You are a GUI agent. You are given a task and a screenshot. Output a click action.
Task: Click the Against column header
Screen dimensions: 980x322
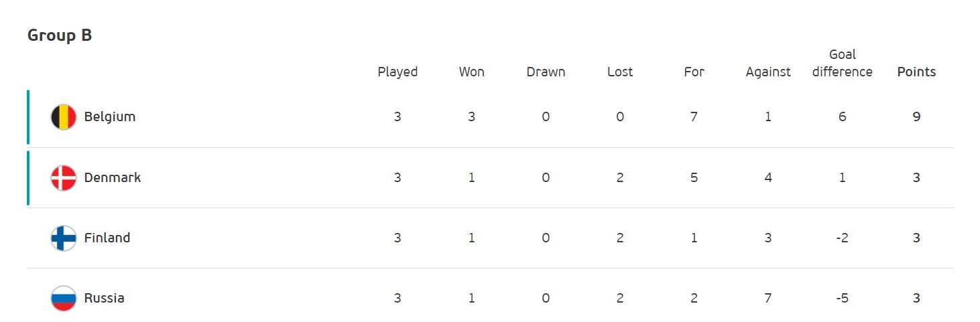(768, 72)
